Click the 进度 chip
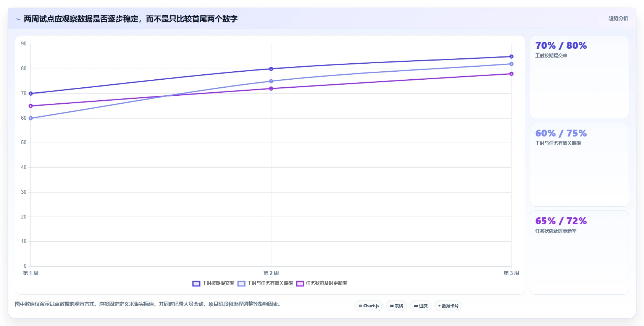 click(x=421, y=306)
